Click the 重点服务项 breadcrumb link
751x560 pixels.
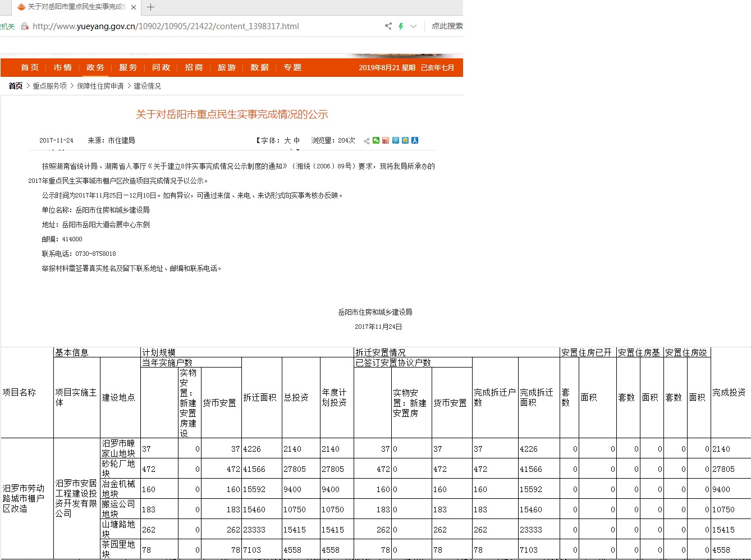pyautogui.click(x=49, y=86)
